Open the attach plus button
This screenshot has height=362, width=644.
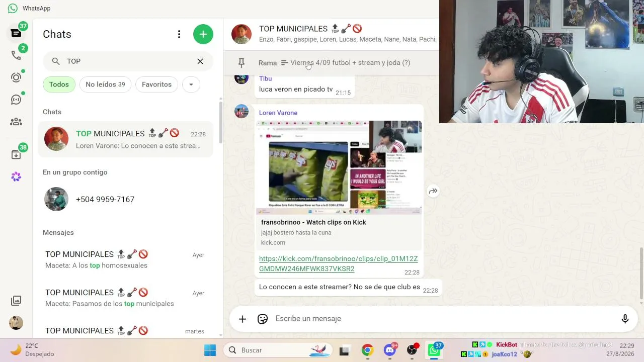click(243, 319)
